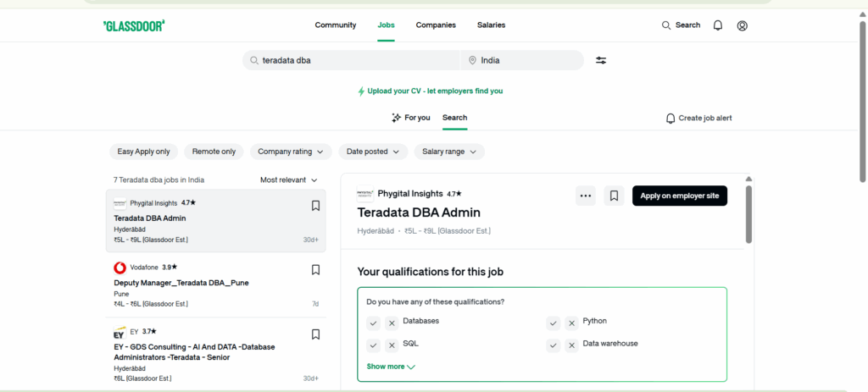The image size is (868, 392).
Task: Expand Show more qualifications
Action: (391, 367)
